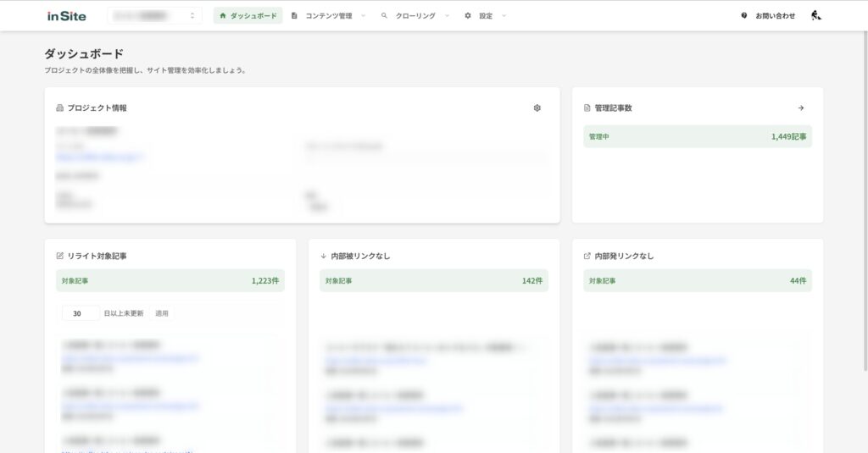Viewport: 868px width, 453px height.
Task: Expand the chevron next to コンテンツ管理
Action: [363, 15]
